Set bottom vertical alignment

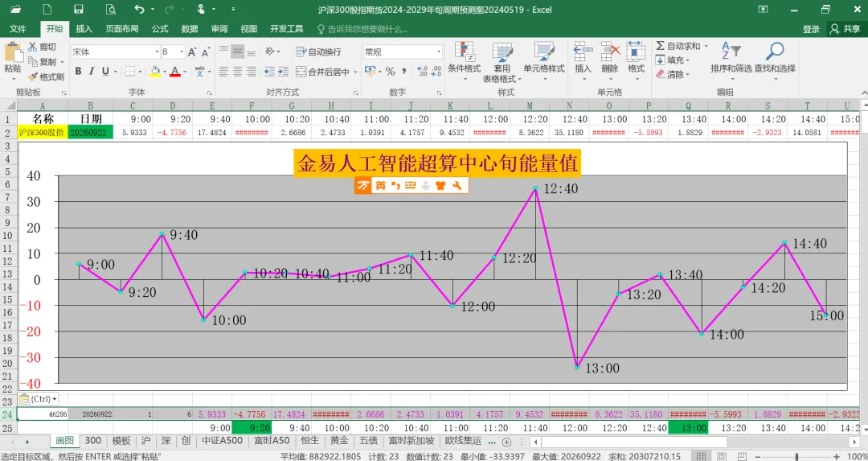(251, 52)
